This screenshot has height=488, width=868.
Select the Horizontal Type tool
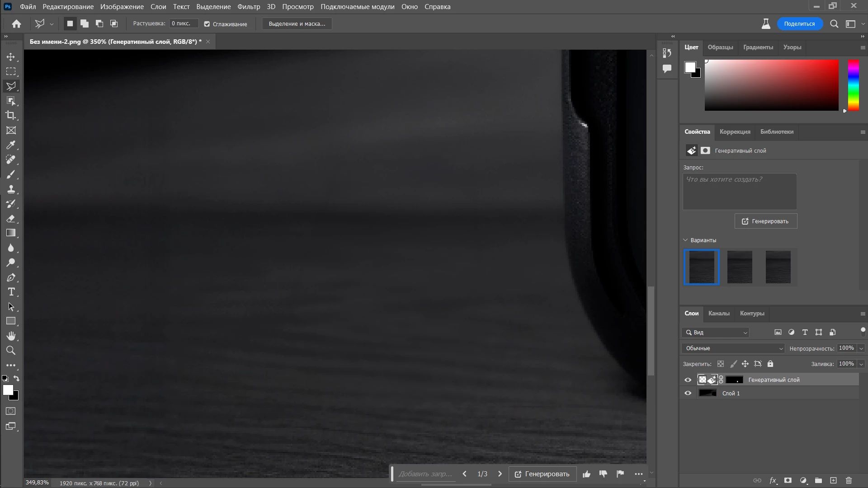[x=11, y=292]
